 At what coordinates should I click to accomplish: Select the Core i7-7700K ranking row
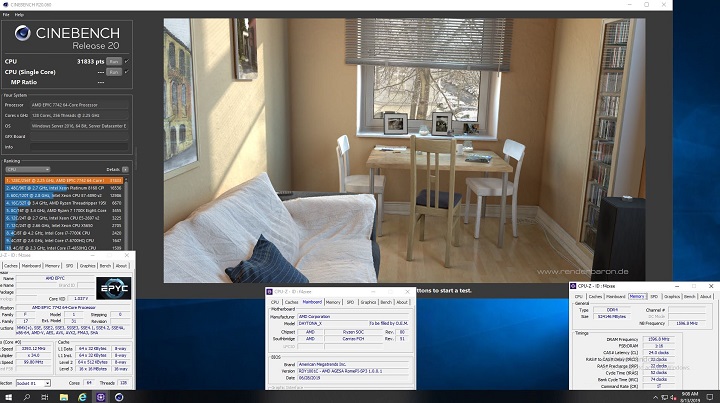[63, 233]
